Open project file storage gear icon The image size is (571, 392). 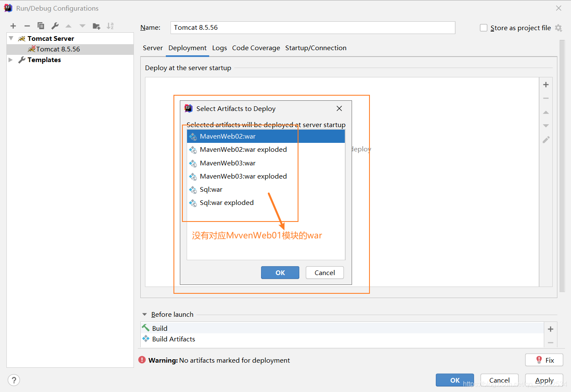coord(559,28)
